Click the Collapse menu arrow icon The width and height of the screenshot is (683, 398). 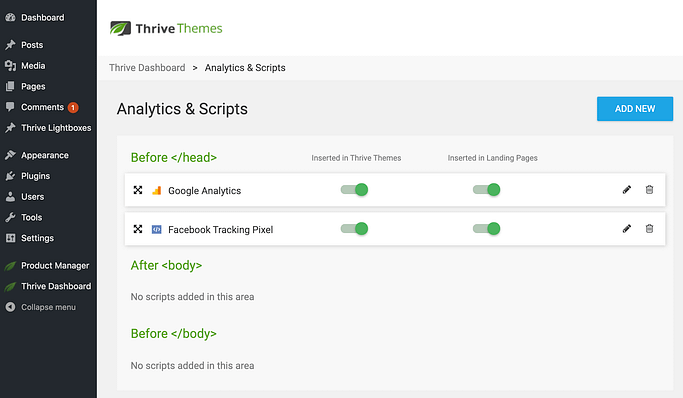coord(10,307)
